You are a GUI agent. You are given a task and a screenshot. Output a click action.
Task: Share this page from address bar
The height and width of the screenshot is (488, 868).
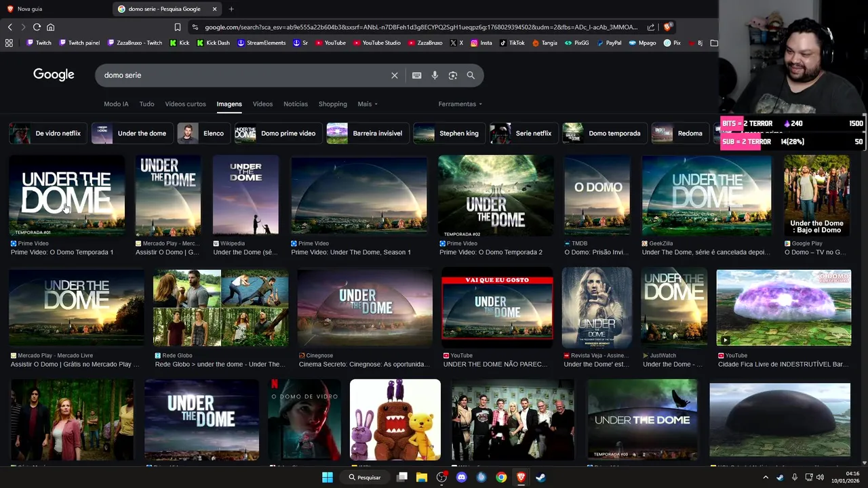(x=651, y=27)
